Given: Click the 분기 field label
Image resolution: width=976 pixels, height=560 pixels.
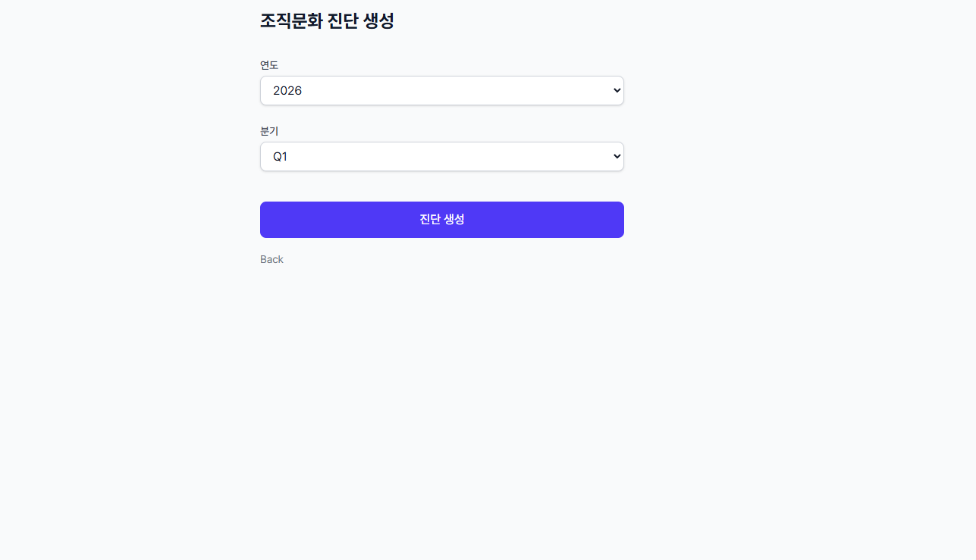Looking at the screenshot, I should [269, 131].
